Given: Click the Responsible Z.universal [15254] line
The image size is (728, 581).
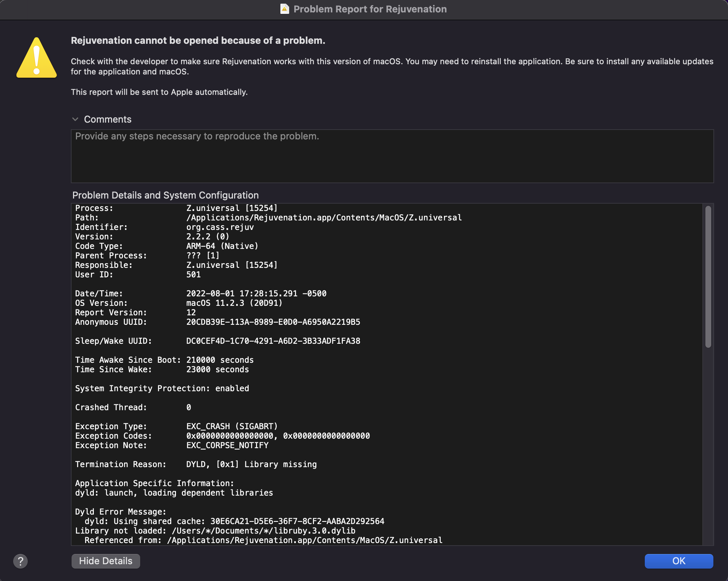Looking at the screenshot, I should click(176, 265).
